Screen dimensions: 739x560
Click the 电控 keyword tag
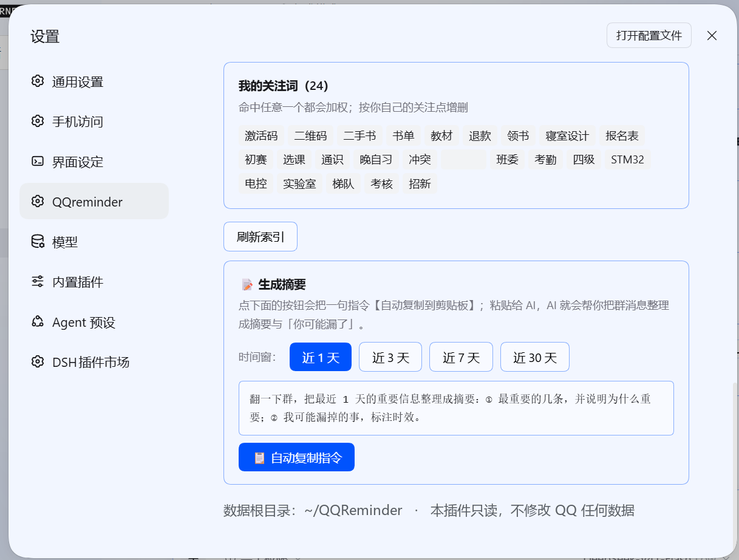coord(256,183)
